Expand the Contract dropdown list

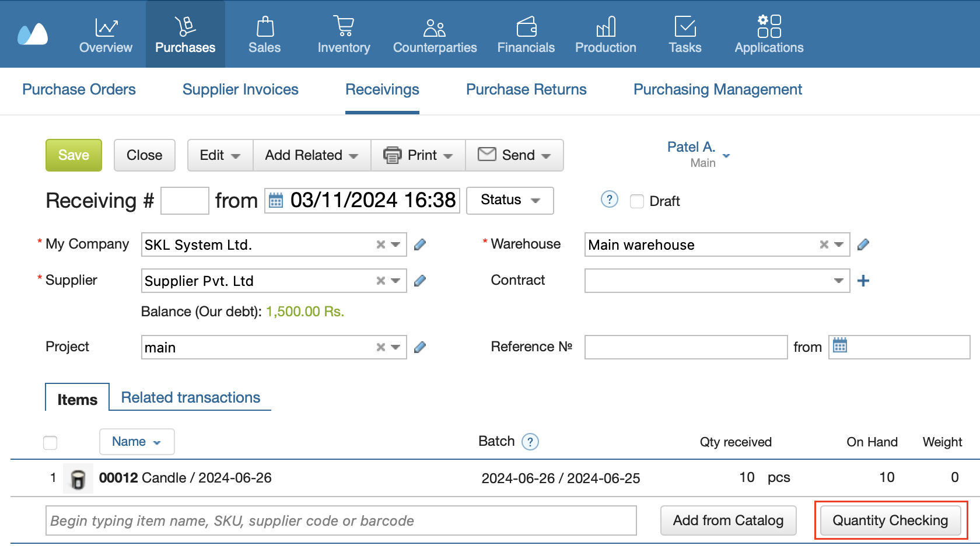coord(838,281)
